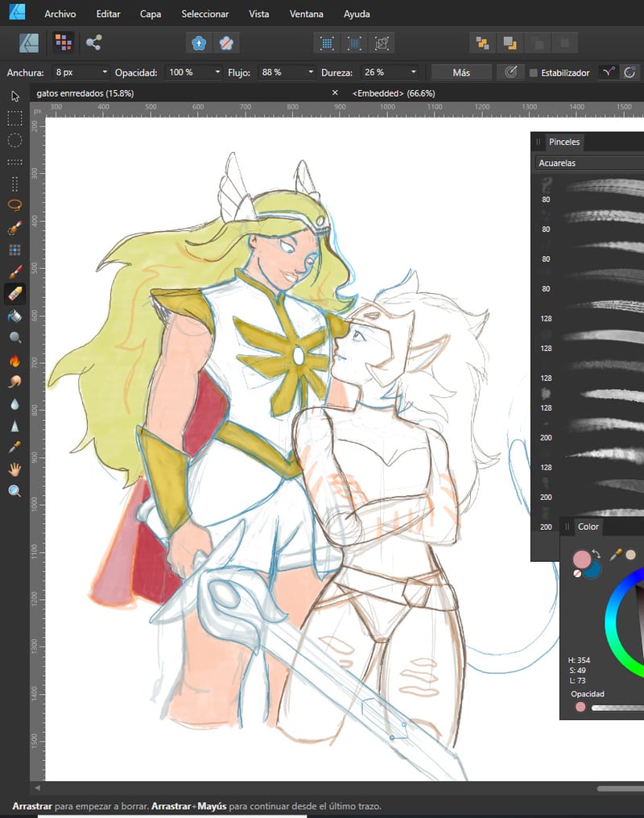This screenshot has height=818, width=644.
Task: Activate the Burn tool flame icon
Action: (14, 361)
